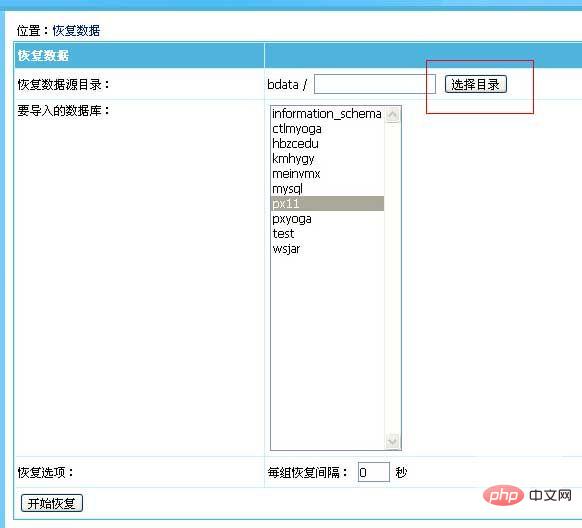Select hbzcedu database entry

pyautogui.click(x=327, y=144)
